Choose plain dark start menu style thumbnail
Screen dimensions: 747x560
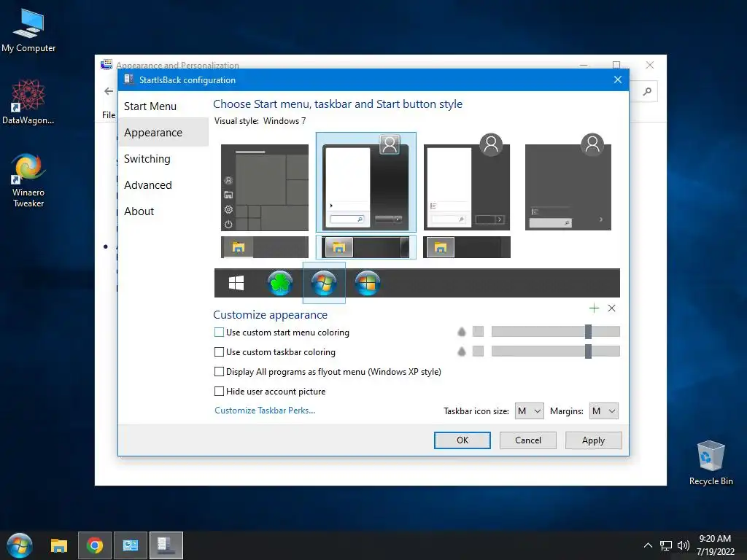coord(568,182)
